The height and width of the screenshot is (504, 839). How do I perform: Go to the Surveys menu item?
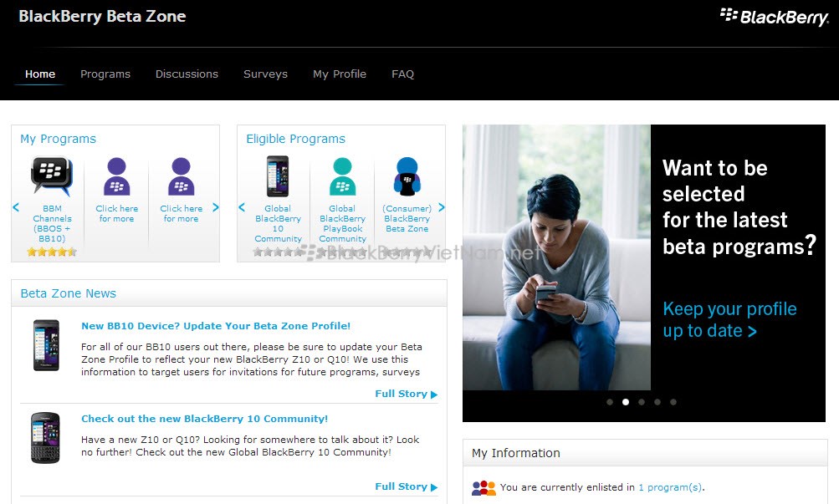265,74
